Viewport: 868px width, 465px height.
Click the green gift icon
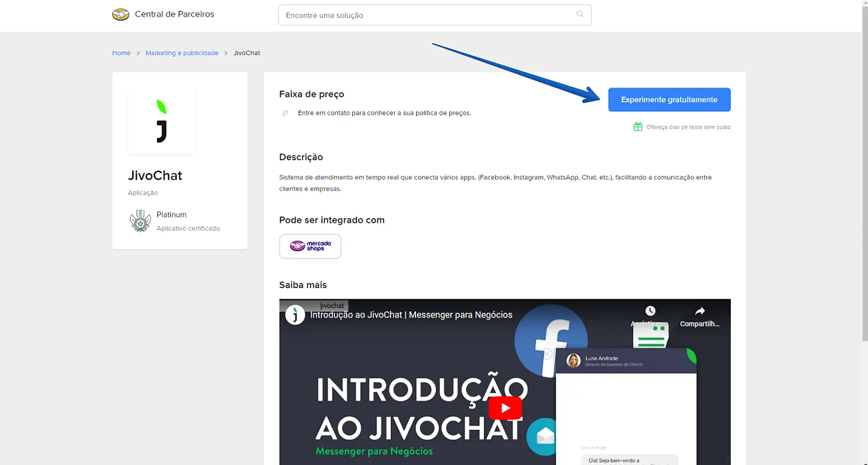(638, 127)
